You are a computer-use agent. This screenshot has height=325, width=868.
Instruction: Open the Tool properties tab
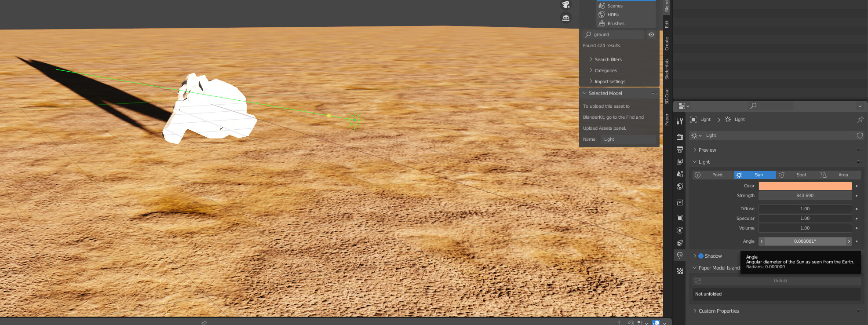(680, 121)
